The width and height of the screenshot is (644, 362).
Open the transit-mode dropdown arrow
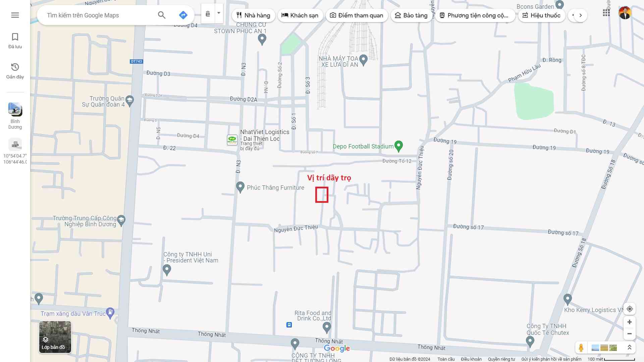click(219, 13)
